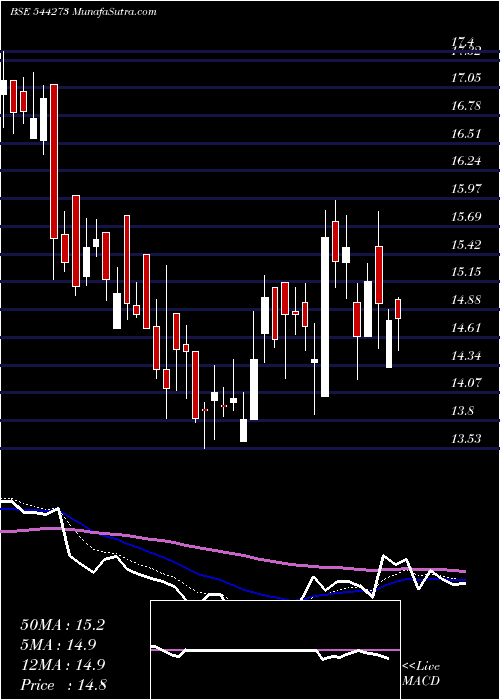Screen dimensions: 500x700
Task: Select the 16.24 price axis label
Action: (x=467, y=161)
